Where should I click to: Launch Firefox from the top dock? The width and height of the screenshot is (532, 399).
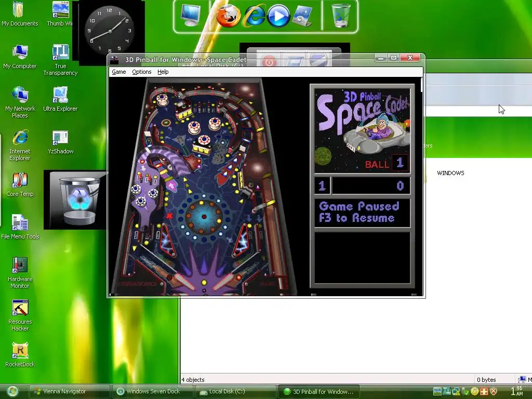coord(228,16)
